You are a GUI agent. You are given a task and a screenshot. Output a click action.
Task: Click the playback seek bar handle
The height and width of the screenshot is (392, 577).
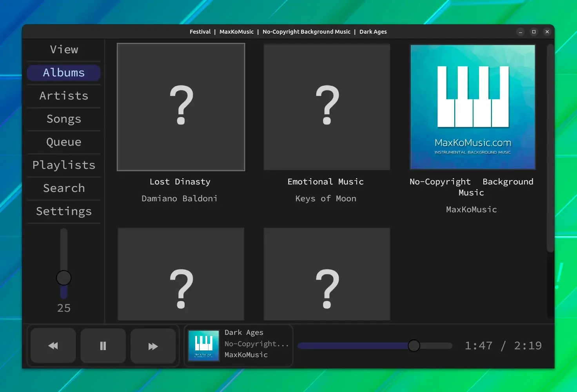tap(414, 346)
